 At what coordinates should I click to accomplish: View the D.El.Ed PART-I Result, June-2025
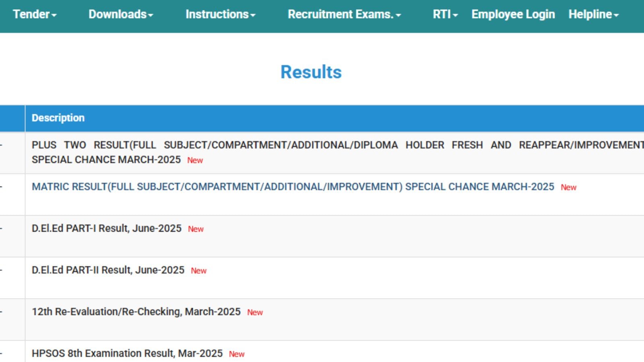pyautogui.click(x=107, y=228)
